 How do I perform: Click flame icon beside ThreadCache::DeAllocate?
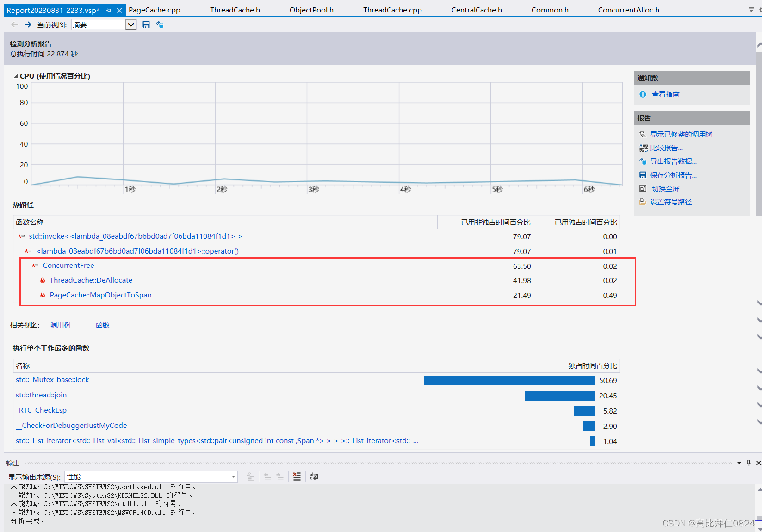point(43,280)
